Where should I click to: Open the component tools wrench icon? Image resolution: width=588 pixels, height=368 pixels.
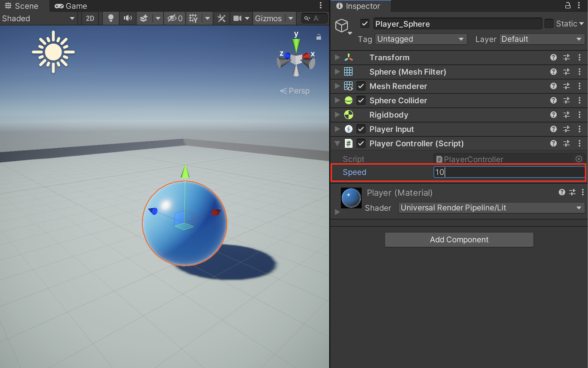pos(222,18)
